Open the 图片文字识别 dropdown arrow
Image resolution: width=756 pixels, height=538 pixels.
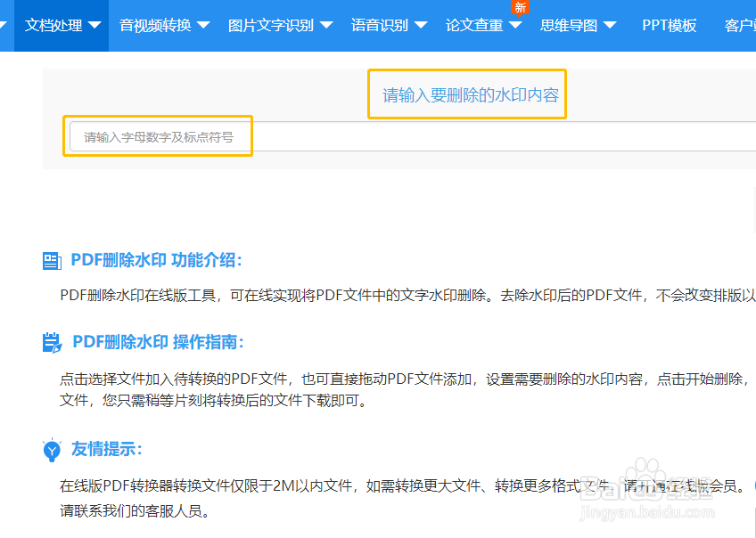(325, 26)
